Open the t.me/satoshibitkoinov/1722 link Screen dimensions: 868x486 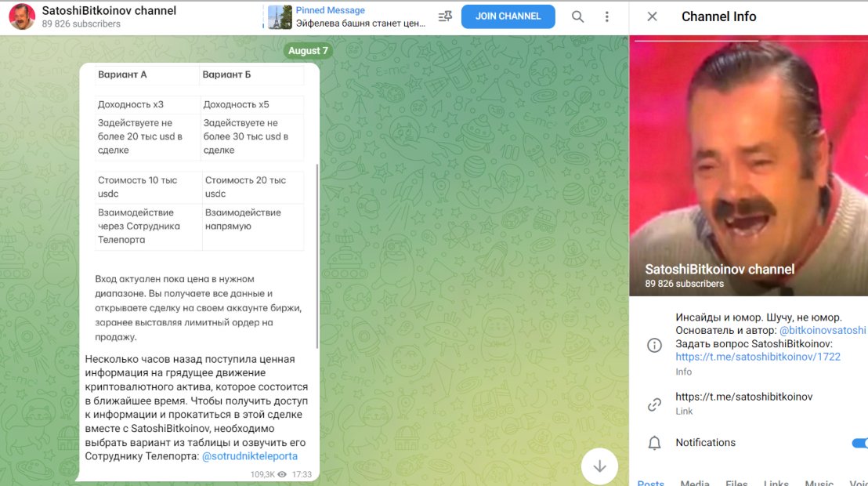(758, 357)
